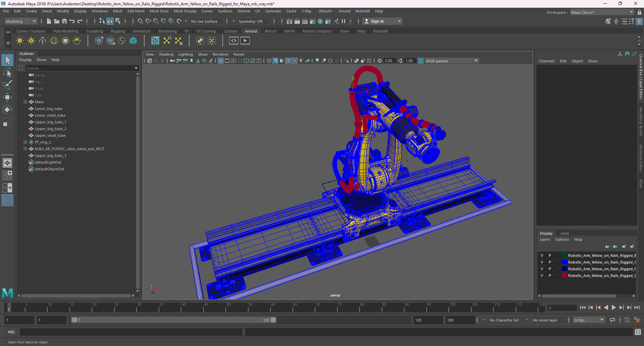Click the MEL command line input
The image size is (644, 346).
(131, 332)
